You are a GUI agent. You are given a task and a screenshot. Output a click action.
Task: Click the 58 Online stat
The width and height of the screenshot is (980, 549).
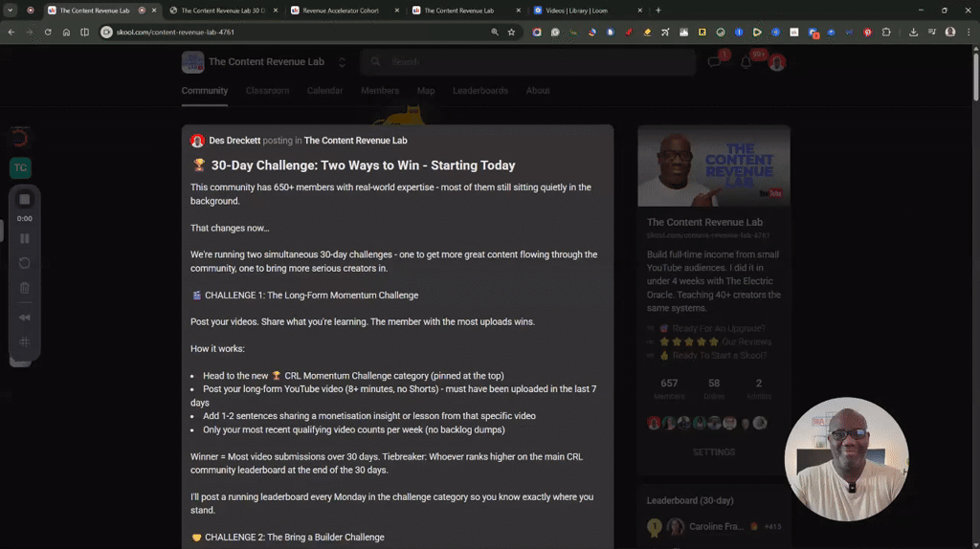714,388
